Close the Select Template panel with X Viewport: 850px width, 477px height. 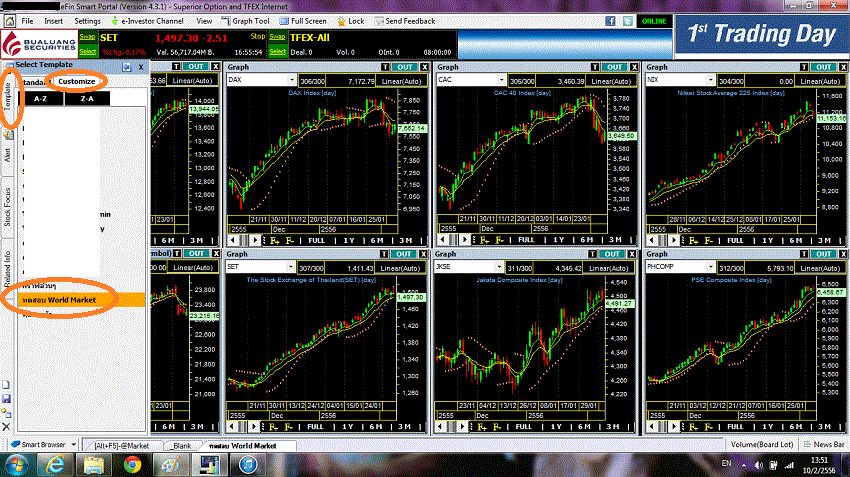pos(140,67)
